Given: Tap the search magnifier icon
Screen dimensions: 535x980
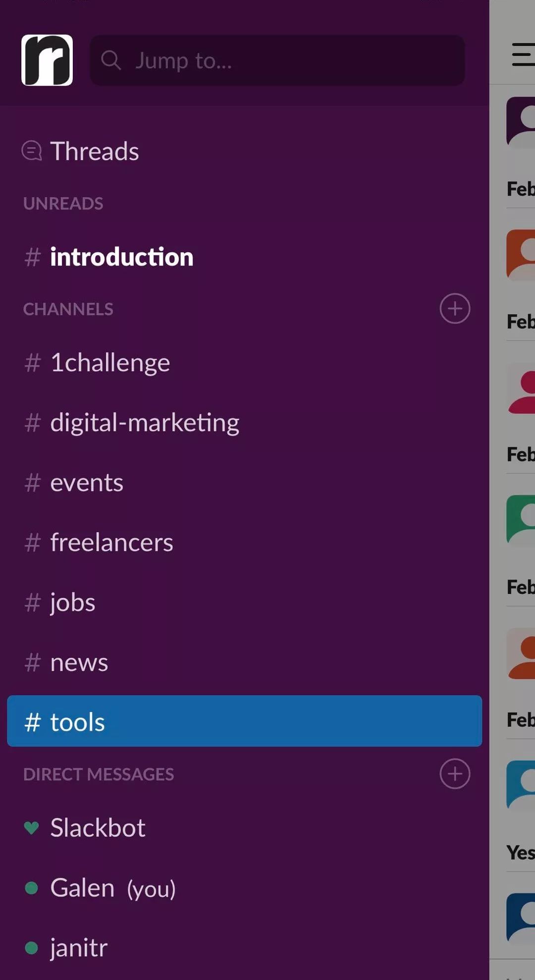Looking at the screenshot, I should [111, 60].
